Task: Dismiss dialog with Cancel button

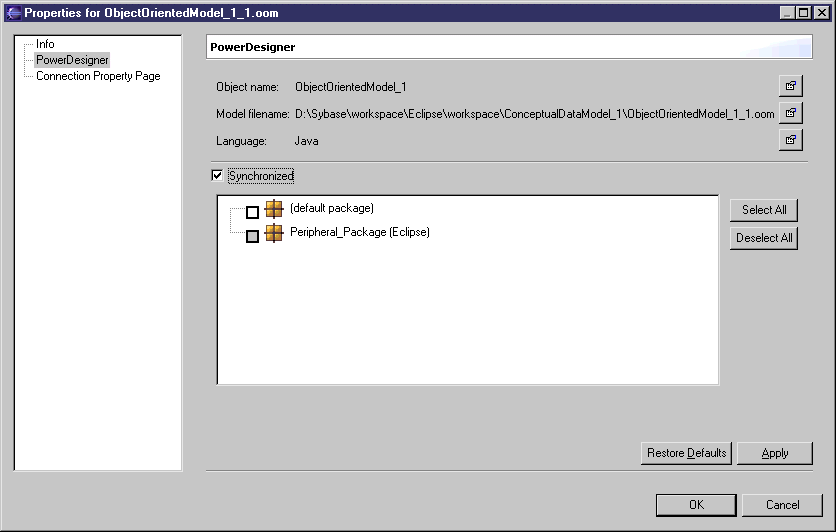Action: point(782,505)
